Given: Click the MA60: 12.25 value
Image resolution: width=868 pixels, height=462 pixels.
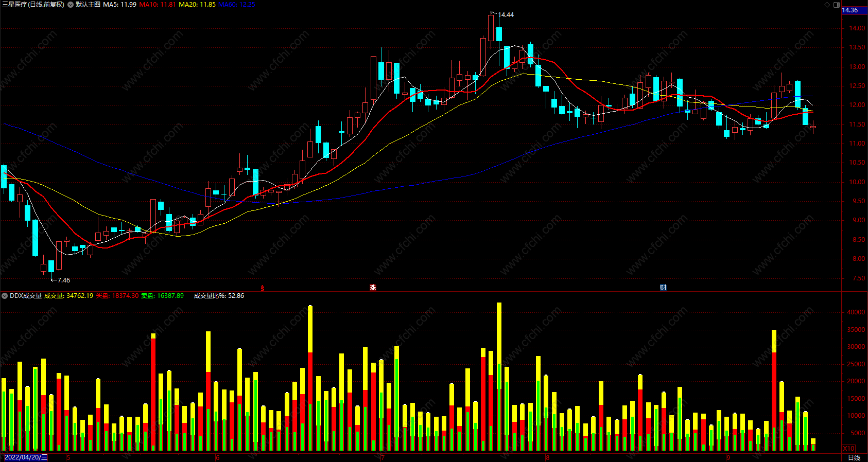Looking at the screenshot, I should coord(237,5).
